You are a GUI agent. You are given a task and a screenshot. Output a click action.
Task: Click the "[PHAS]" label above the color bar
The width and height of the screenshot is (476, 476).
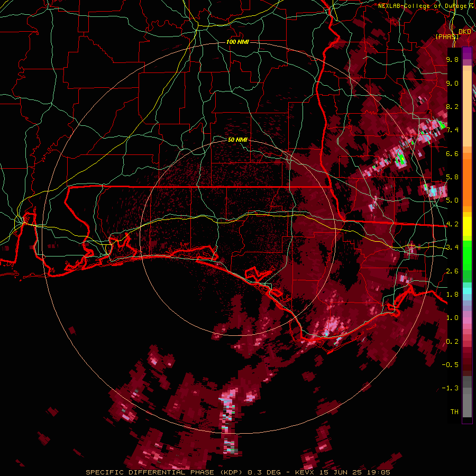coord(447,36)
